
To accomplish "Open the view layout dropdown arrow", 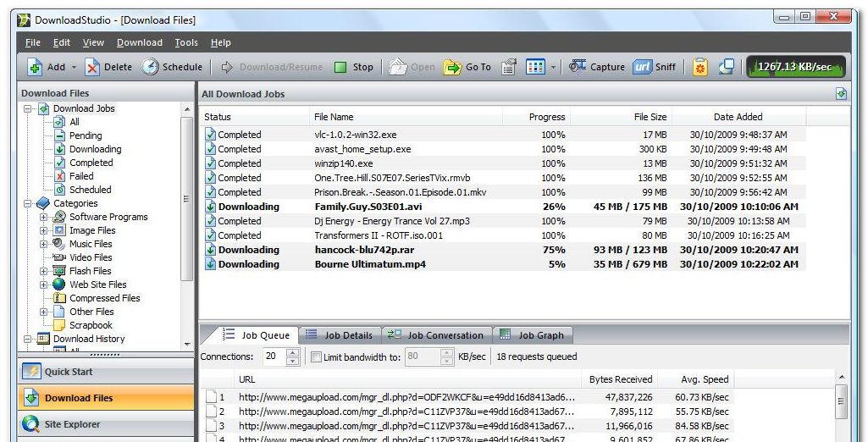I will [x=553, y=68].
